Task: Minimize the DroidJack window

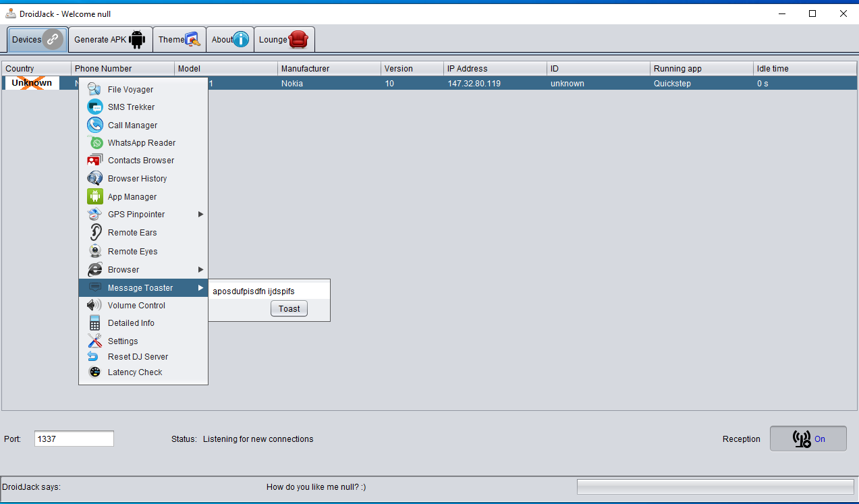Action: click(782, 13)
